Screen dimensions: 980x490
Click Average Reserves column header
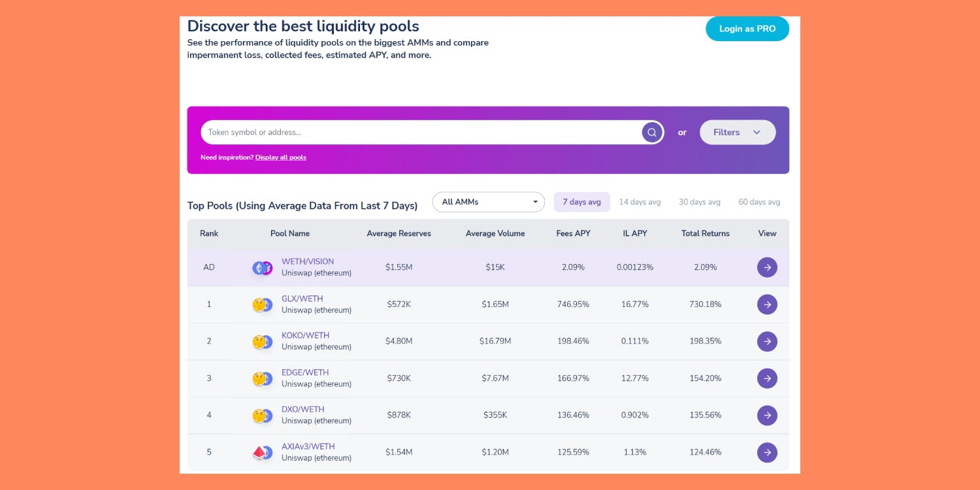(399, 233)
